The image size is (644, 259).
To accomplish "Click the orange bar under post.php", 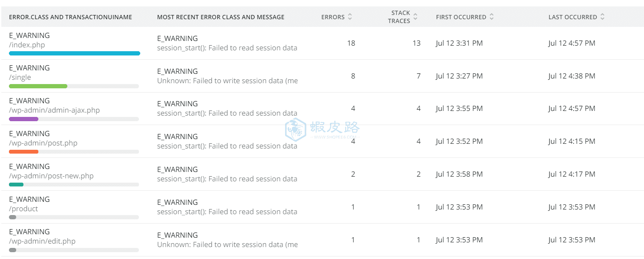I will click(x=24, y=151).
